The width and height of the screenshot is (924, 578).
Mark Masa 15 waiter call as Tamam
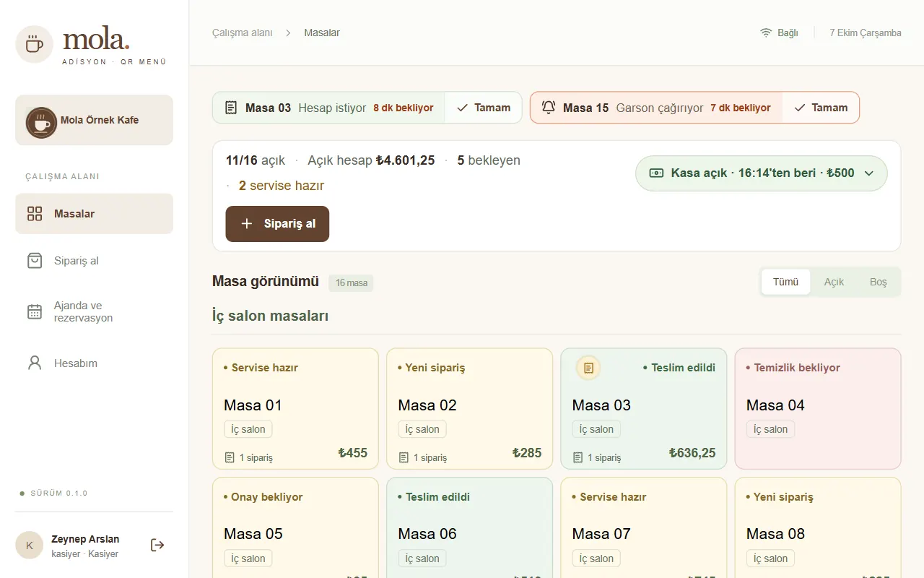click(821, 108)
